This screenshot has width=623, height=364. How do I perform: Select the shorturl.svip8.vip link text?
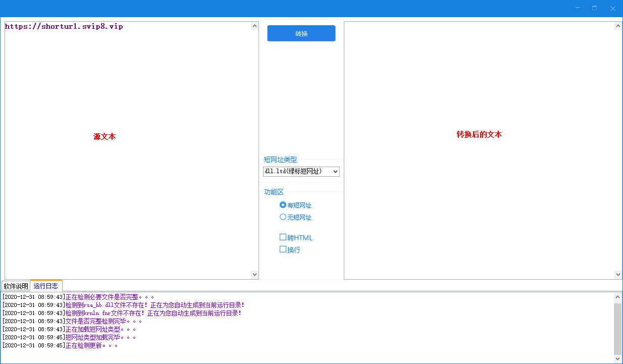pos(64,26)
